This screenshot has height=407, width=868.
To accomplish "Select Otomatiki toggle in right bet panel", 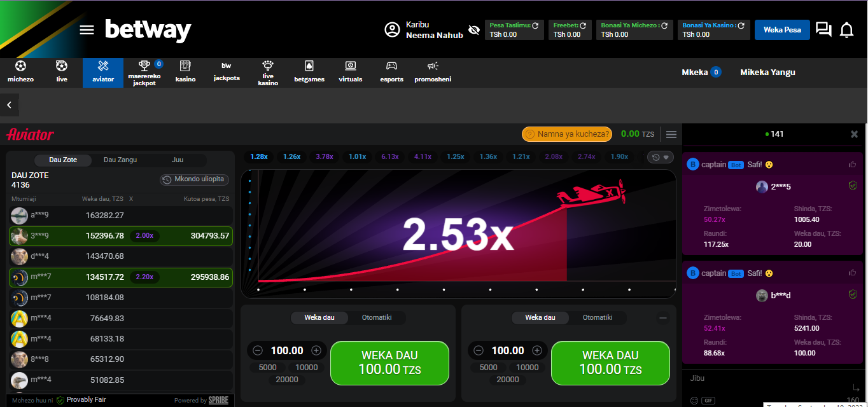I will pos(598,317).
